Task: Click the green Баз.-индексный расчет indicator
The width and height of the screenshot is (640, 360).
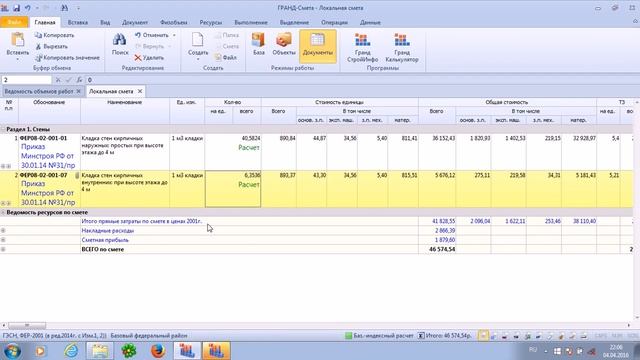Action: click(x=379, y=336)
